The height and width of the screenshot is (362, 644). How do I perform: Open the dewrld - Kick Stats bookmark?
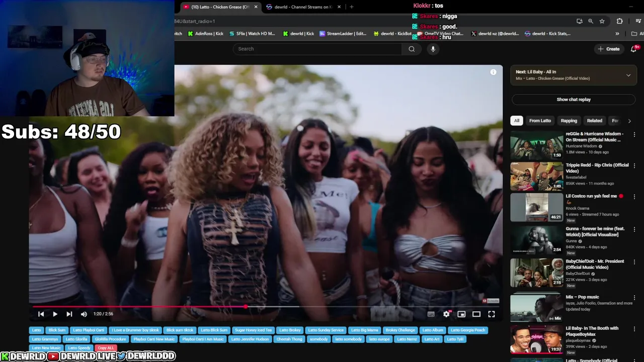click(547, 34)
